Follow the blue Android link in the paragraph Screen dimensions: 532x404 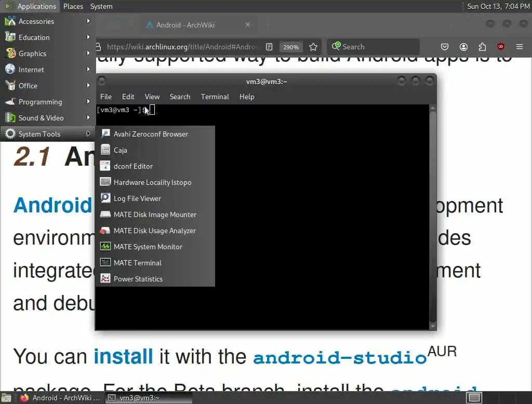(x=52, y=205)
